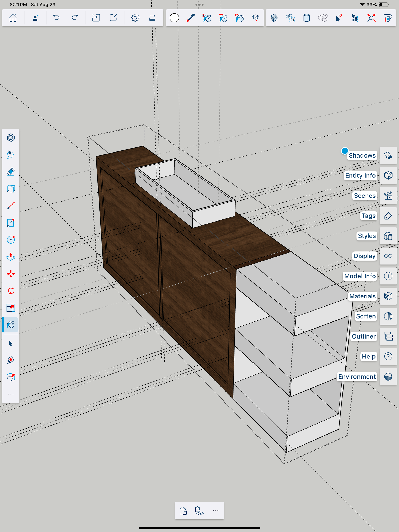
Task: Open the Tags panel label
Action: (x=368, y=216)
